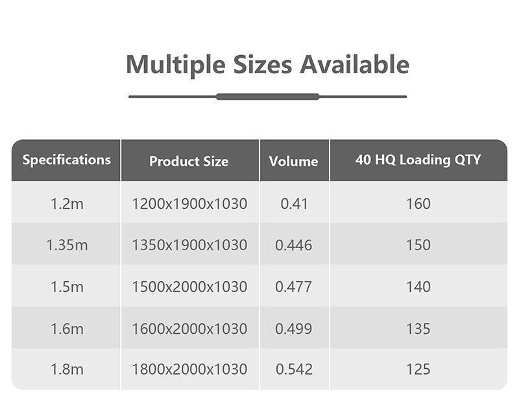Click the 1.5m specification cell

tap(67, 286)
